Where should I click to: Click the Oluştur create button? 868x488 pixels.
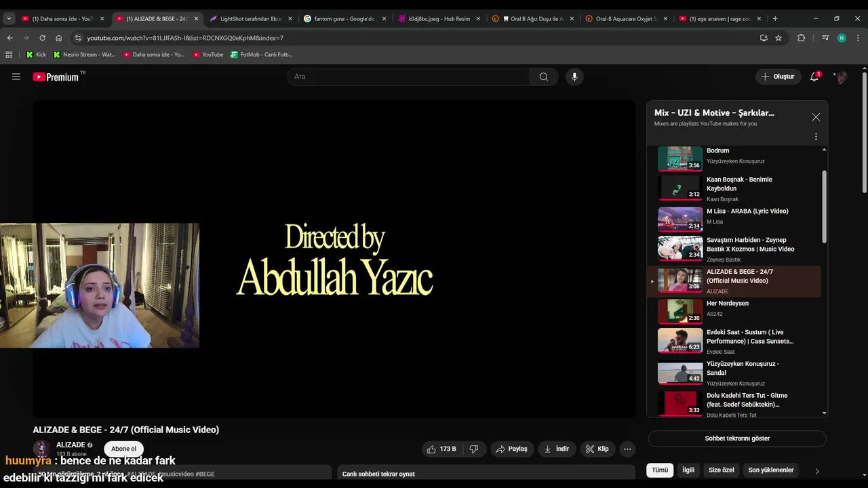(777, 77)
